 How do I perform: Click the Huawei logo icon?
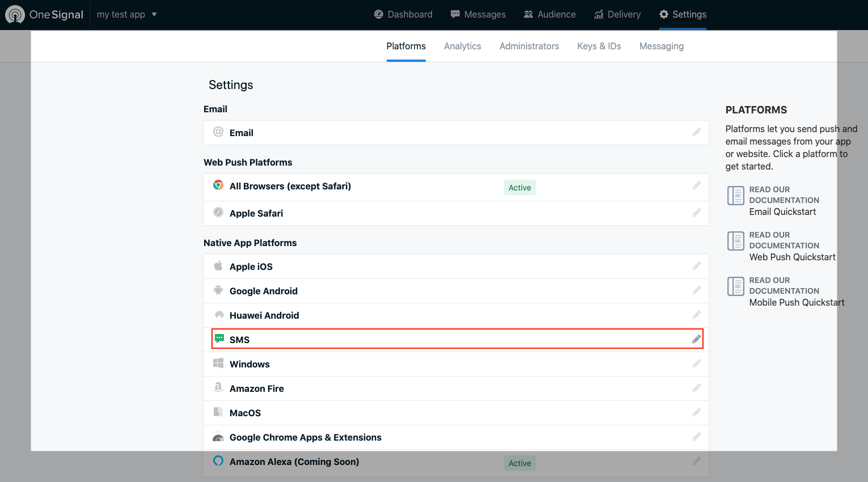pyautogui.click(x=219, y=314)
